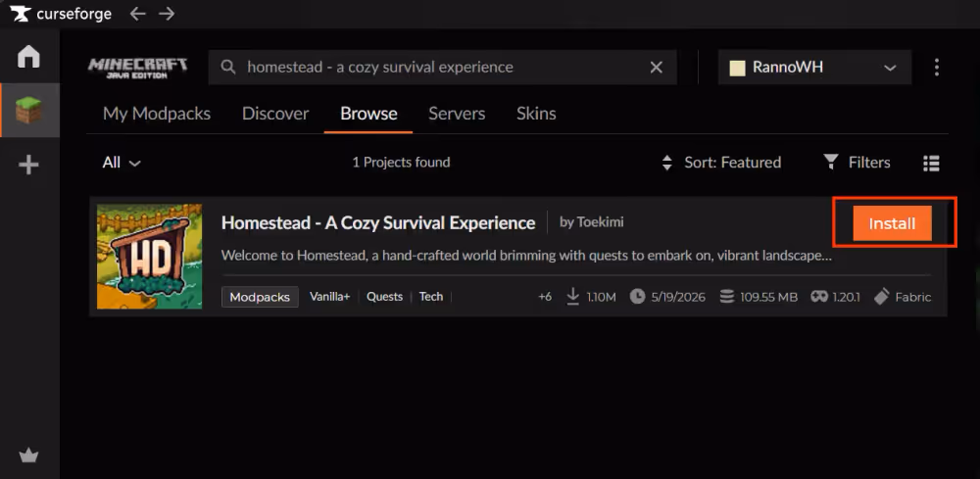
Task: Click the sort up-down arrows icon
Action: (666, 163)
